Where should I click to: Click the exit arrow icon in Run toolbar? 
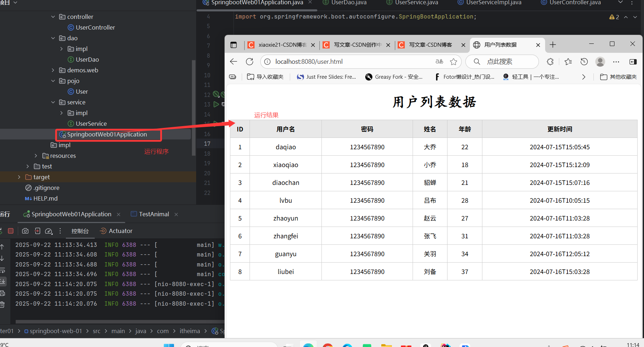click(37, 231)
